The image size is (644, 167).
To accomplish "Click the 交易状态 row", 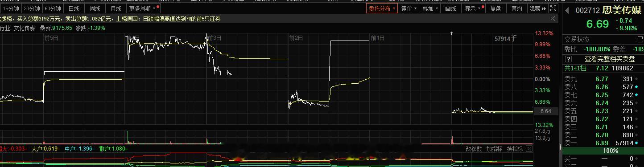I will [x=603, y=39].
